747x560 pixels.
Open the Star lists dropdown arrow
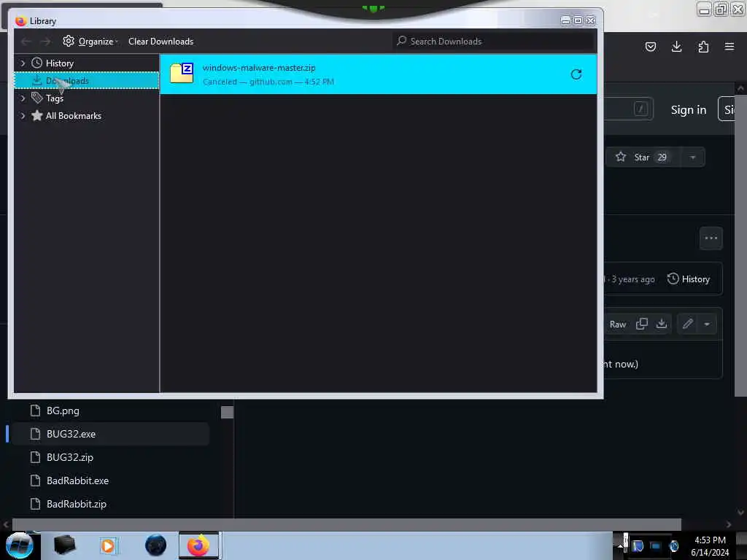tap(693, 157)
